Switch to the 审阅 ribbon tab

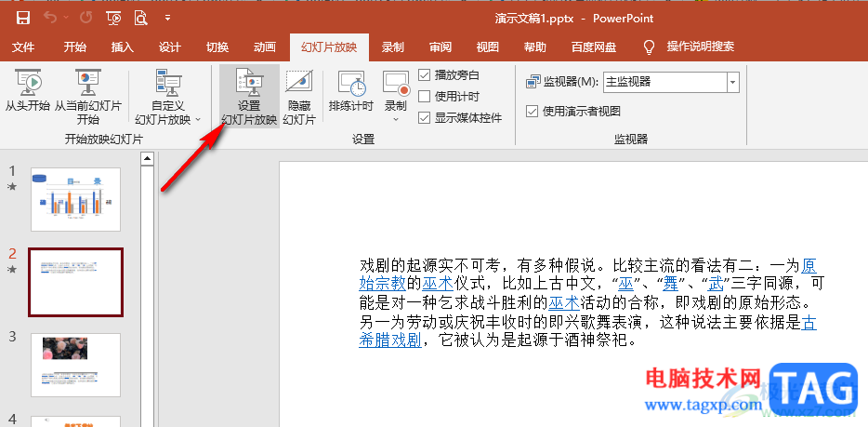pyautogui.click(x=441, y=47)
